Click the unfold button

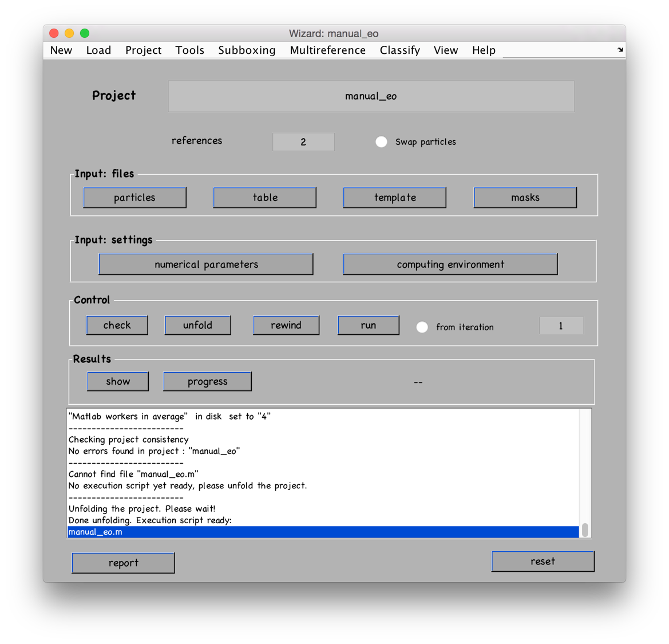click(x=198, y=325)
